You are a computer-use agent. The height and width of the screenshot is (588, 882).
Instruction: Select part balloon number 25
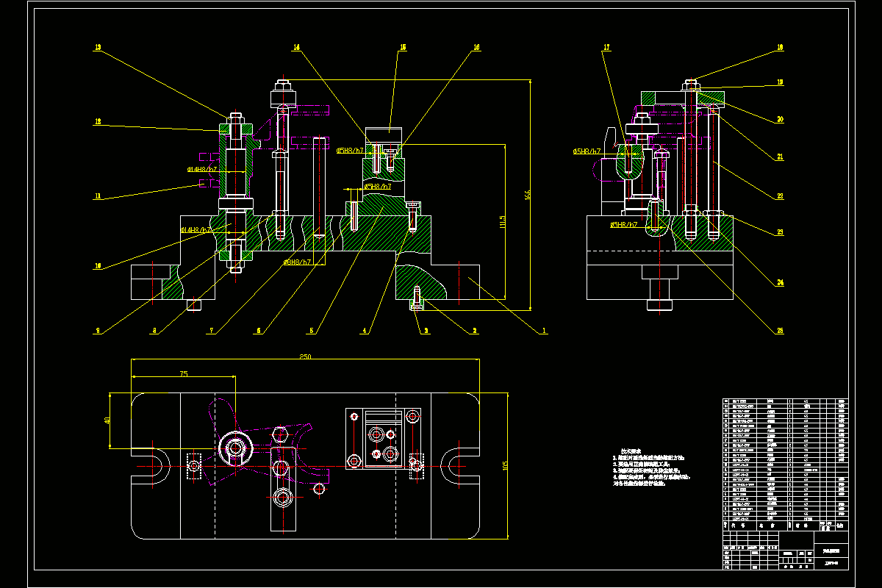tap(780, 331)
